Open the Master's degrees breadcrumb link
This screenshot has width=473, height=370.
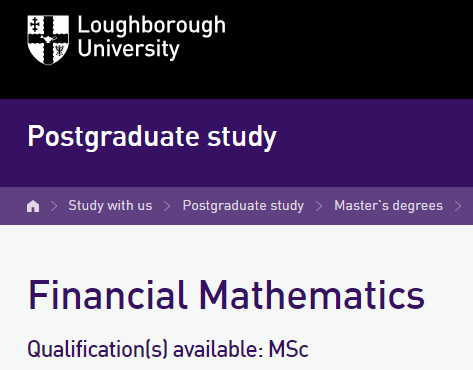click(x=389, y=206)
